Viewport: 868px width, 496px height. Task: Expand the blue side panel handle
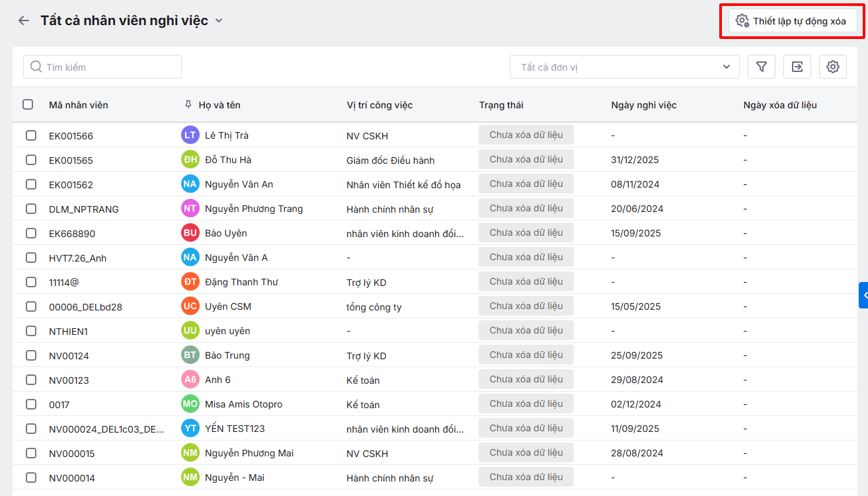(863, 295)
